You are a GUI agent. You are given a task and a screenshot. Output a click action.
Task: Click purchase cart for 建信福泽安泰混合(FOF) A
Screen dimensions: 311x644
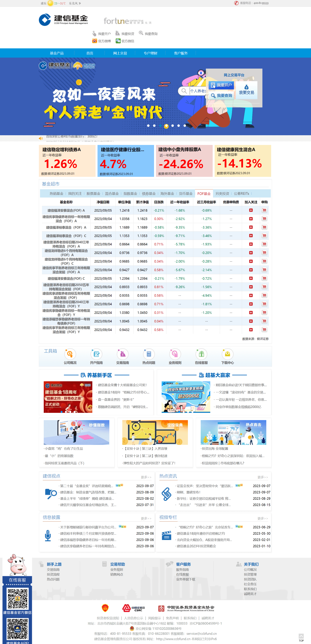264,210
